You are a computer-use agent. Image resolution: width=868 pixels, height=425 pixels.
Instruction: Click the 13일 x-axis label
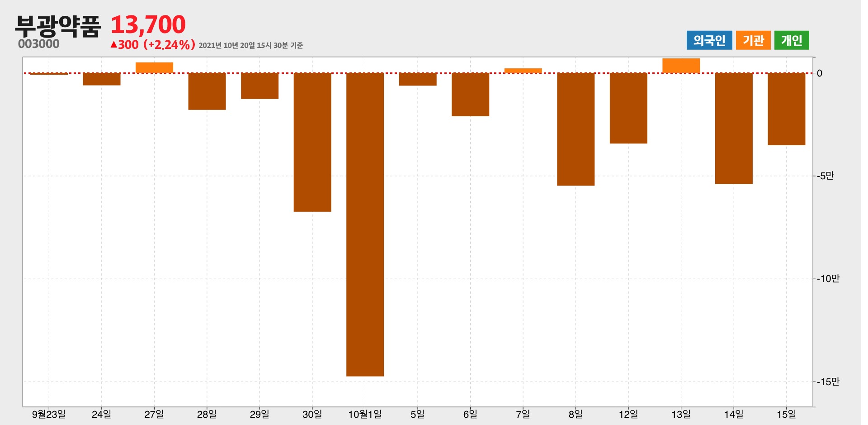point(681,414)
